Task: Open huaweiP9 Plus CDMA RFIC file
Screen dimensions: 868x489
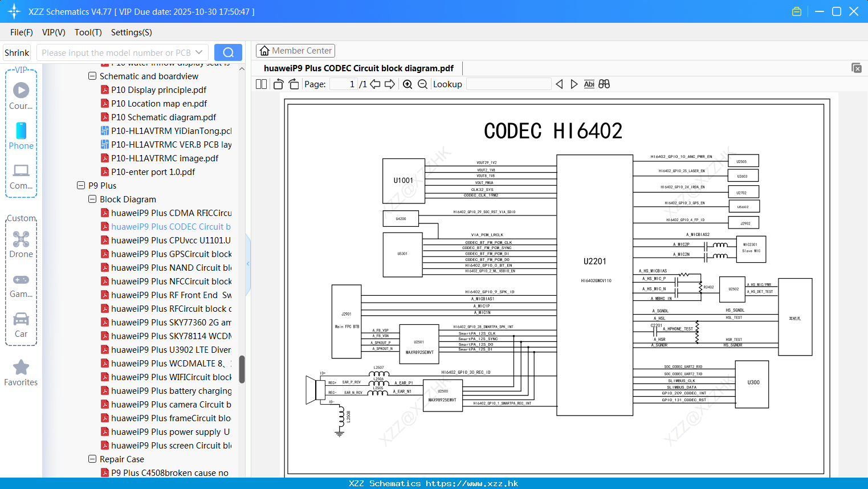Action: tap(166, 213)
